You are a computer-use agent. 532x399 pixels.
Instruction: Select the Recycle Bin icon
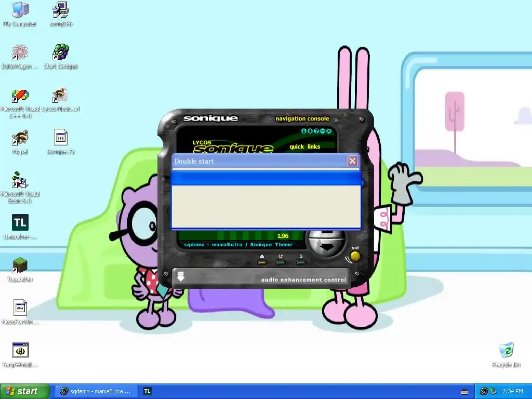[x=506, y=355]
